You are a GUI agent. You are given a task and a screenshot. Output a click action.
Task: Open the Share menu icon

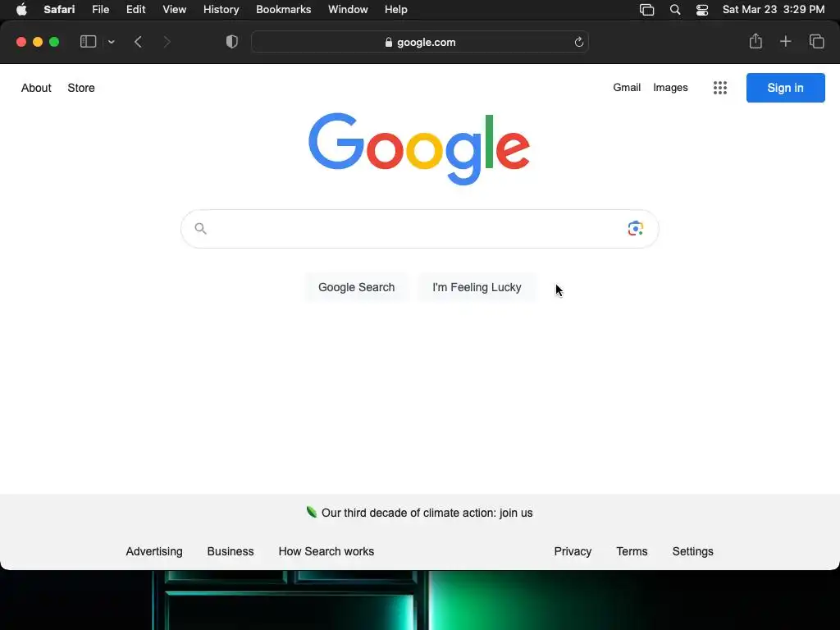point(756,41)
